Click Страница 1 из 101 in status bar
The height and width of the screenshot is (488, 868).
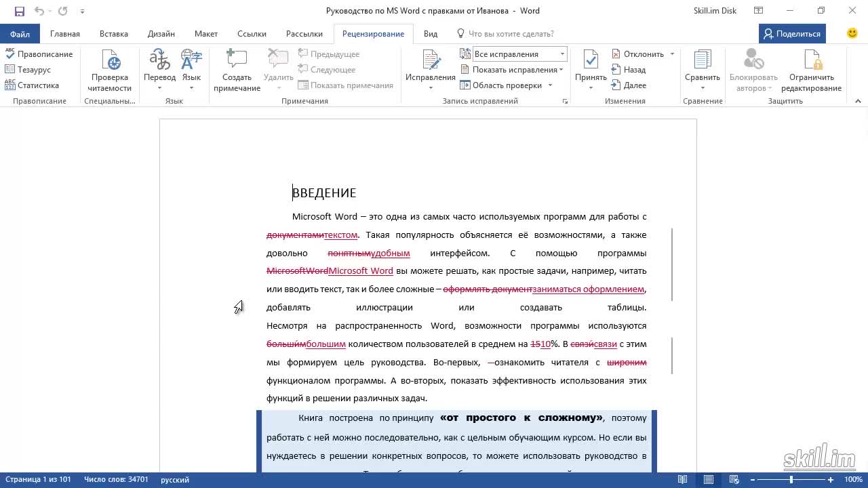point(38,480)
